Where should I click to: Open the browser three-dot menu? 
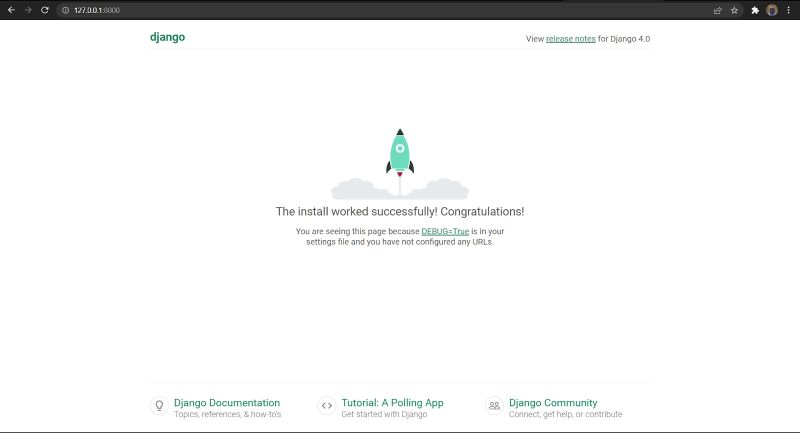click(x=788, y=10)
